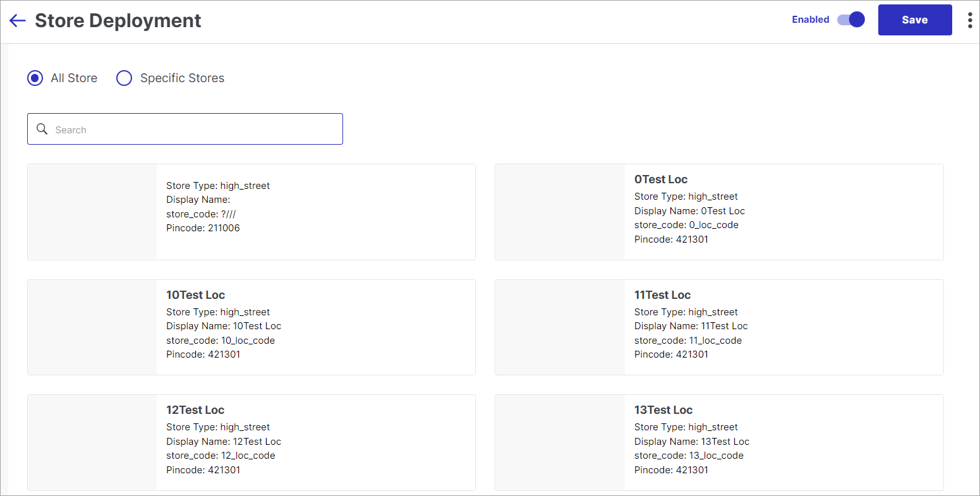Click the 0Test Loc store title

pyautogui.click(x=661, y=179)
